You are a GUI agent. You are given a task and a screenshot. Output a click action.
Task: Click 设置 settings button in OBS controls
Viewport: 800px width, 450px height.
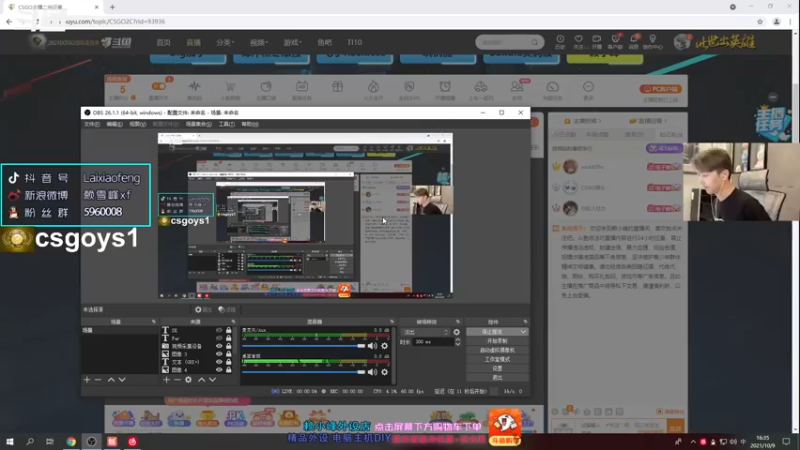[497, 368]
